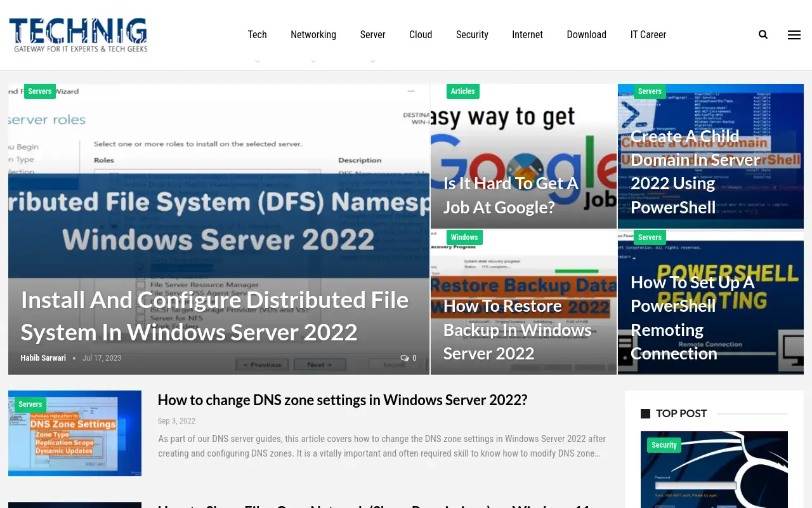Open the Networking menu
This screenshot has width=812, height=508.
(313, 35)
